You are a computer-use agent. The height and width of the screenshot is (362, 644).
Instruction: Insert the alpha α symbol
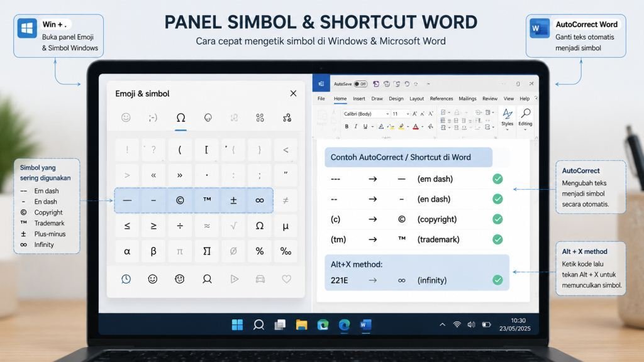point(127,251)
